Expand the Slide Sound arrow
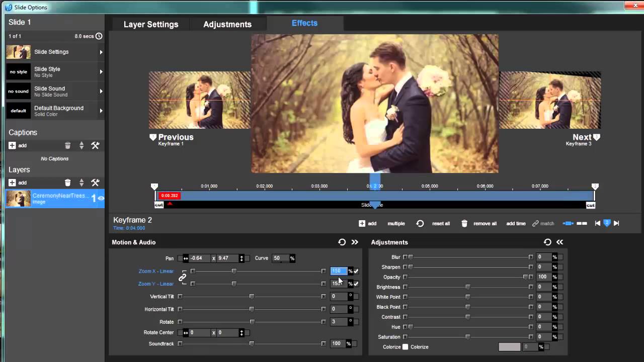The height and width of the screenshot is (362, 644). 101,91
